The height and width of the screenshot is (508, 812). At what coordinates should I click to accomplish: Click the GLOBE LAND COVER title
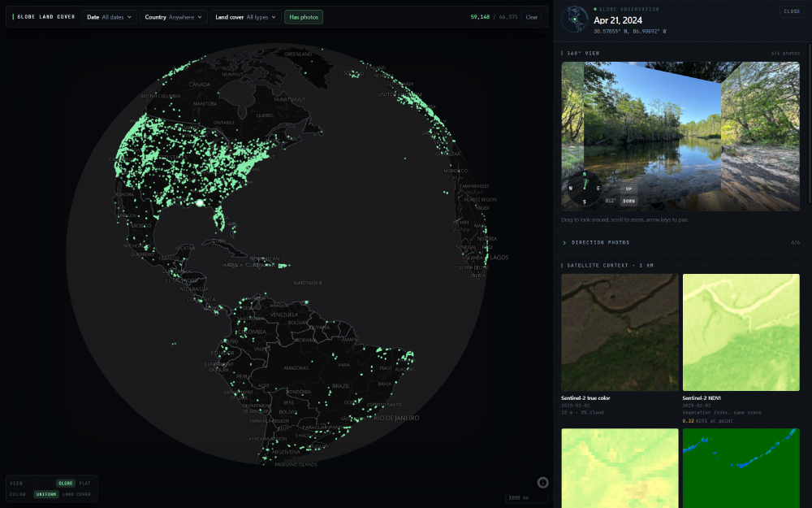pos(46,17)
